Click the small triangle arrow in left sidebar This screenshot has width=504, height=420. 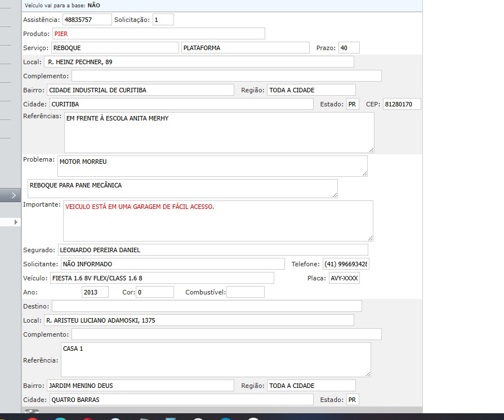click(x=16, y=222)
